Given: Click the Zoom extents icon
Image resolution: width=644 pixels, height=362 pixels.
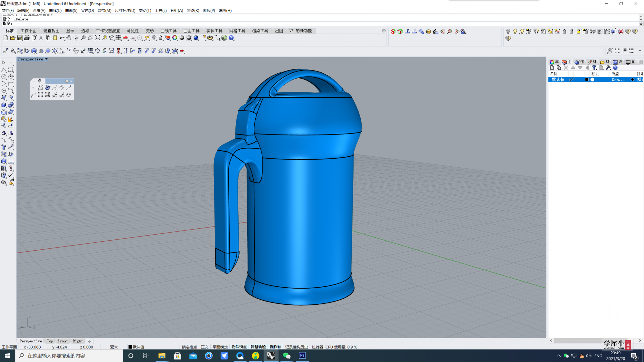Looking at the screenshot, I should (x=97, y=38).
